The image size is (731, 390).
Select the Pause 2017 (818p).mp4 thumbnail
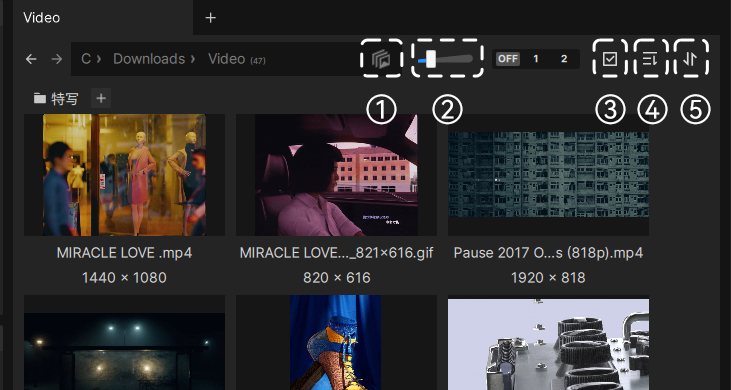click(x=548, y=175)
